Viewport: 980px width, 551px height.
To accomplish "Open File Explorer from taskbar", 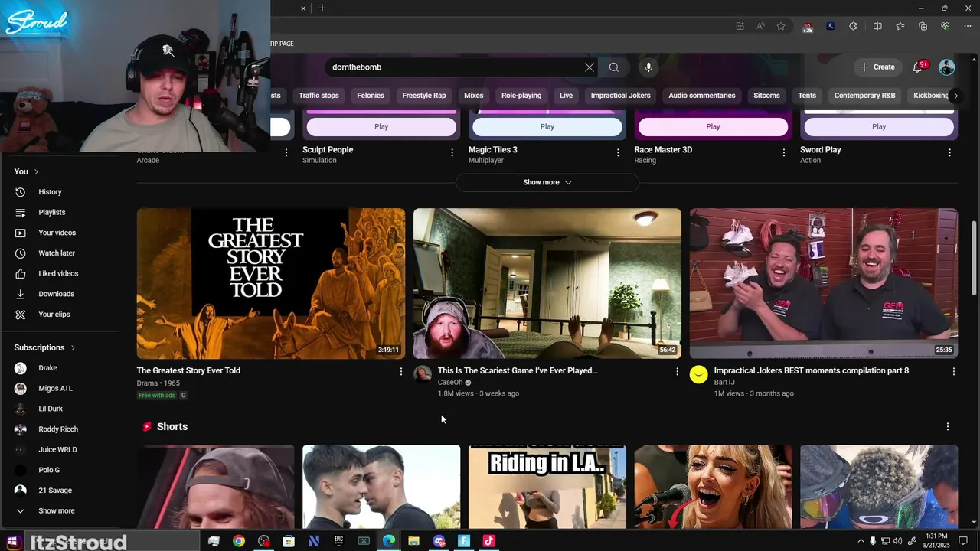I will [x=413, y=541].
